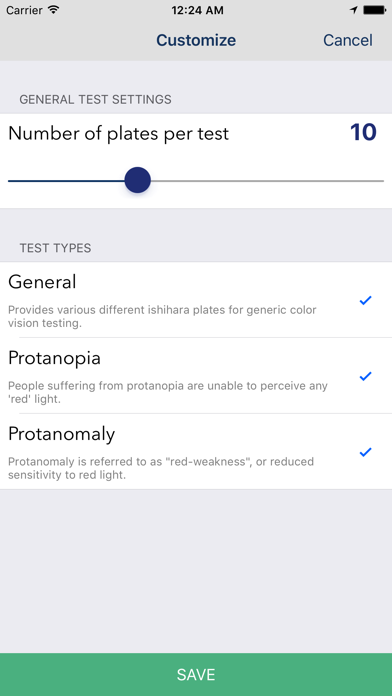Click the Protanopia description text

tap(168, 392)
